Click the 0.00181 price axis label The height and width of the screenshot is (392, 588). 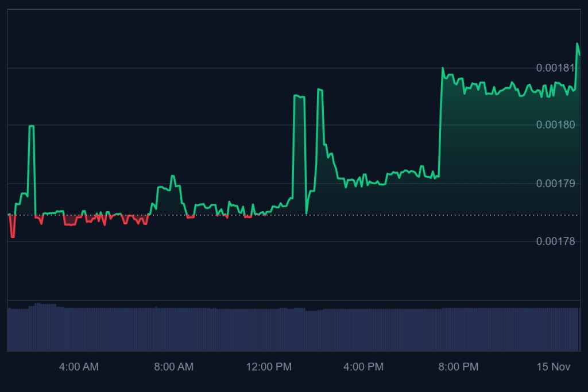(555, 68)
